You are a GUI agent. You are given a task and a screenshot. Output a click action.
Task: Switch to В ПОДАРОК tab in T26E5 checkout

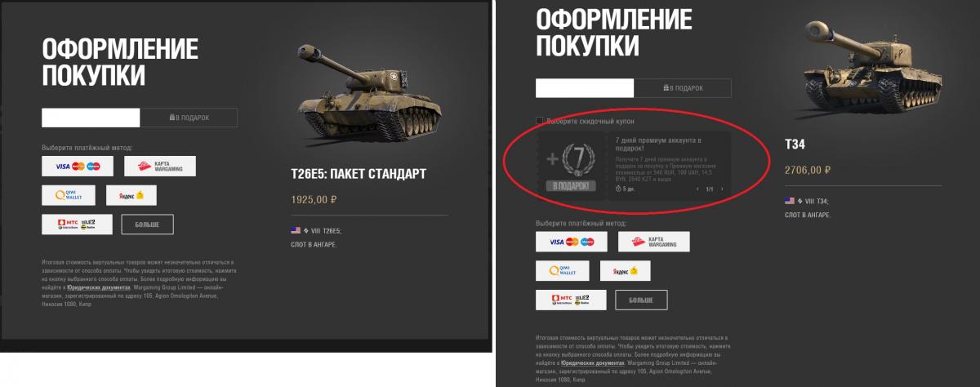click(x=189, y=118)
